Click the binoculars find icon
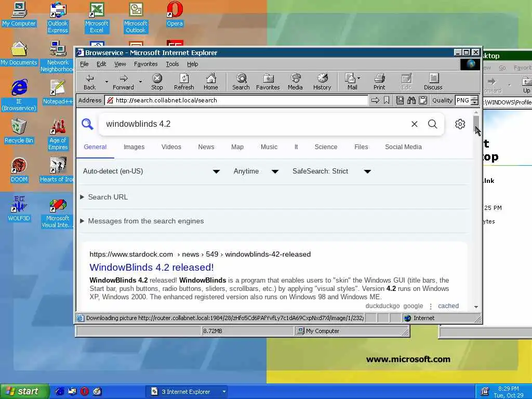532x399 pixels. [x=411, y=100]
